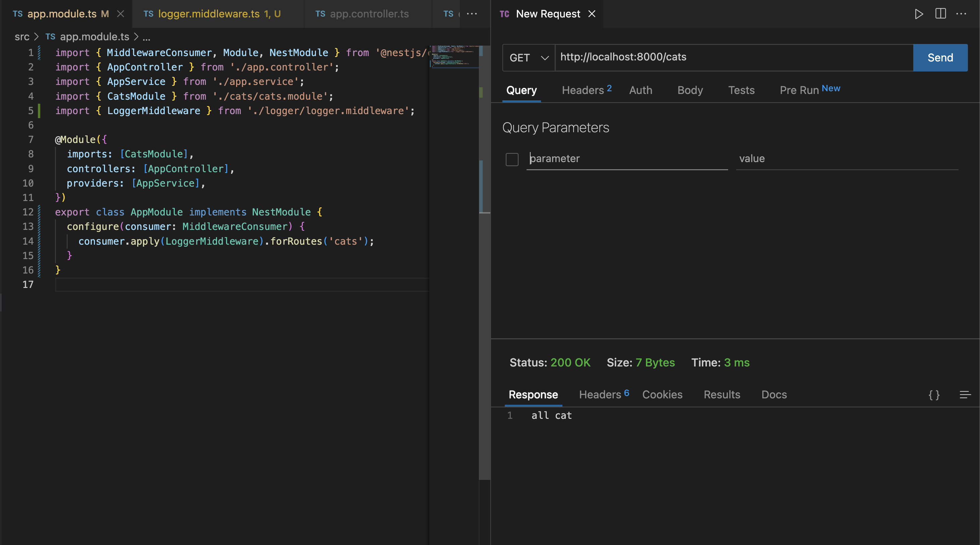Expand the src breadcrumb folder
This screenshot has width=980, height=545.
22,37
